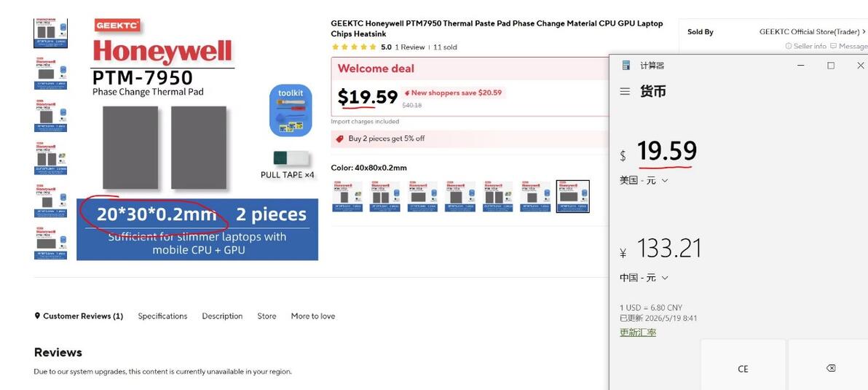
Task: Select the first color variant thumbnail
Action: [347, 196]
